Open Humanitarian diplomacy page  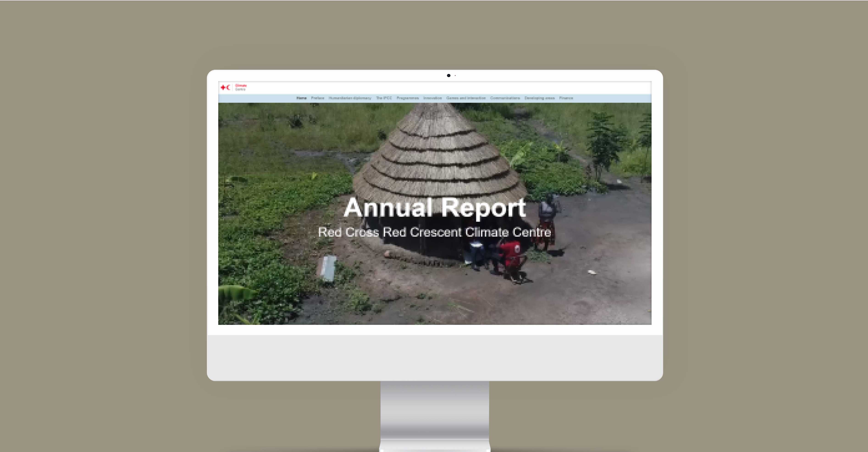click(x=350, y=98)
